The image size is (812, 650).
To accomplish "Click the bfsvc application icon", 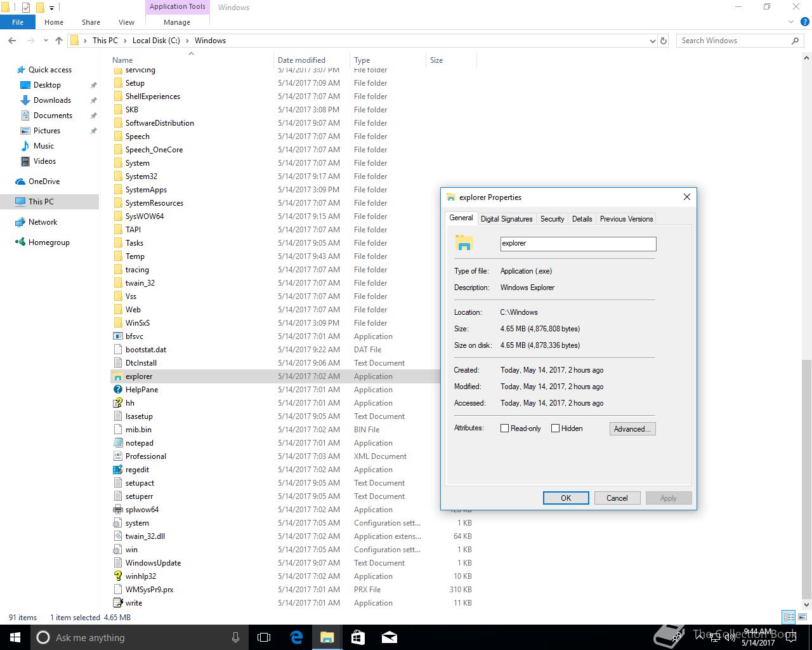I will [x=117, y=336].
